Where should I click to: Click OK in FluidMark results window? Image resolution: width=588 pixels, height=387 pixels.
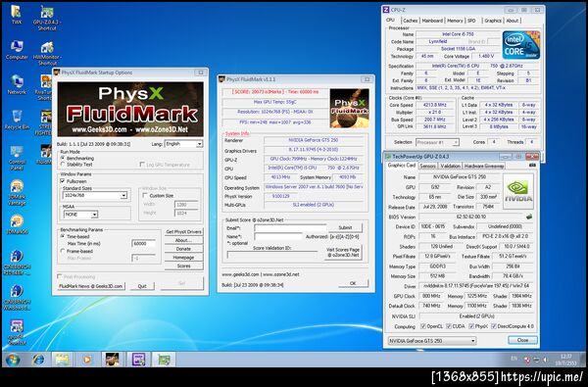353,283
